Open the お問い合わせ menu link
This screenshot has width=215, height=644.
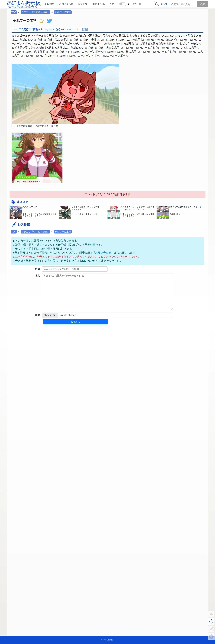tap(66, 4)
